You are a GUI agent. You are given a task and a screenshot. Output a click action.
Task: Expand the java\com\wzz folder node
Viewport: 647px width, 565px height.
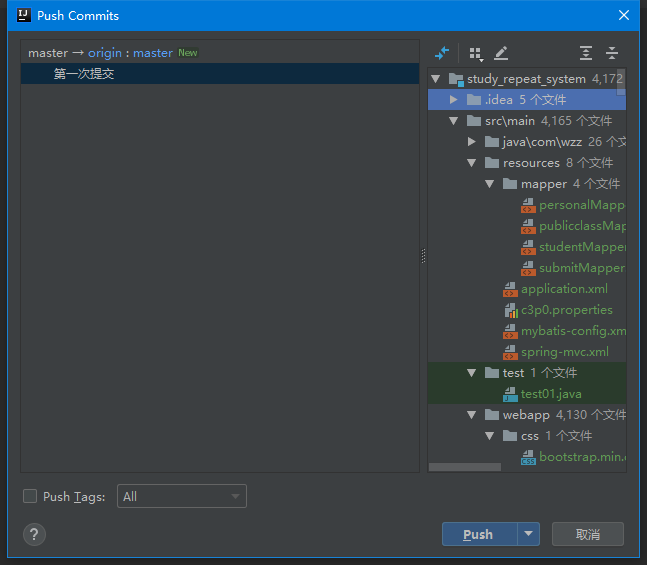coord(471,142)
